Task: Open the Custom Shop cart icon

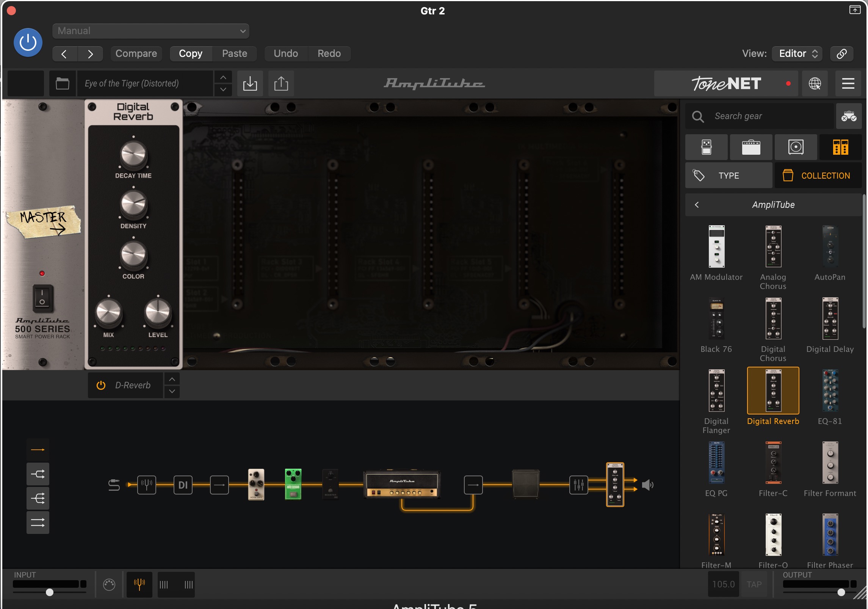Action: click(x=849, y=116)
